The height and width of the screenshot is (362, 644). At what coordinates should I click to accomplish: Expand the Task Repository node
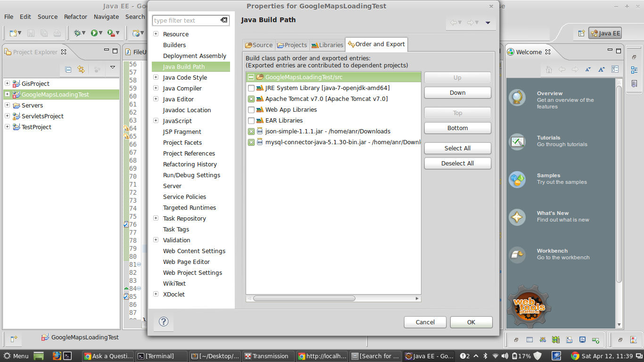[x=156, y=218]
